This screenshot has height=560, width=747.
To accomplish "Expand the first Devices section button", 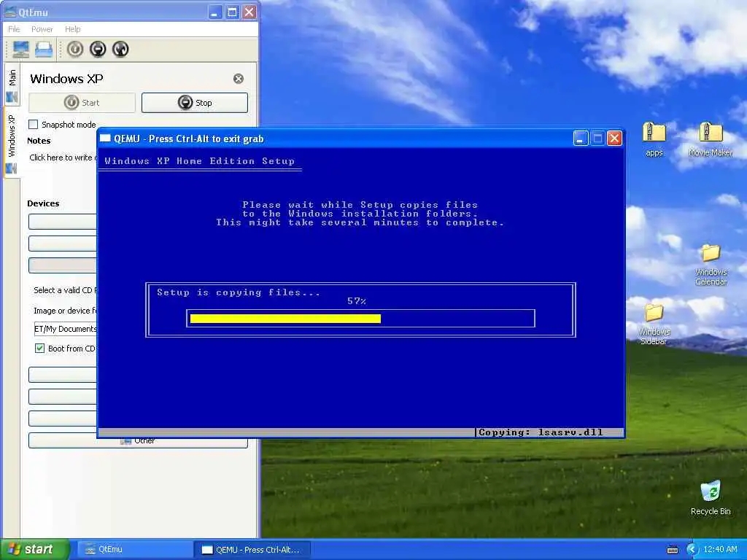I will click(x=63, y=222).
